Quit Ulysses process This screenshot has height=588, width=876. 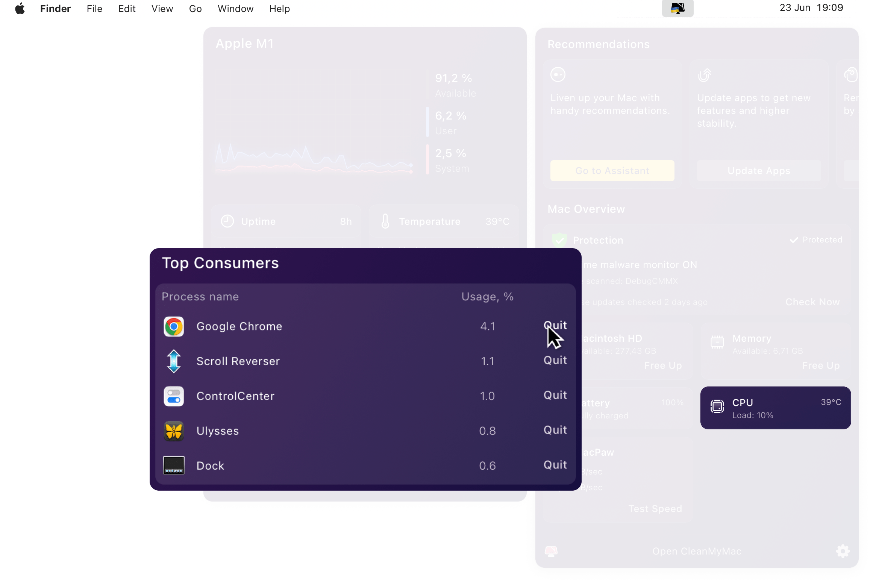(555, 430)
